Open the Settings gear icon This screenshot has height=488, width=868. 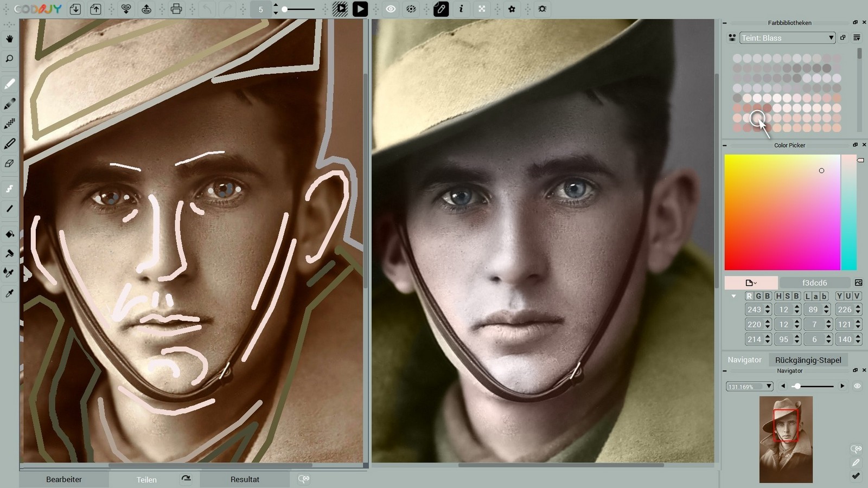click(511, 9)
